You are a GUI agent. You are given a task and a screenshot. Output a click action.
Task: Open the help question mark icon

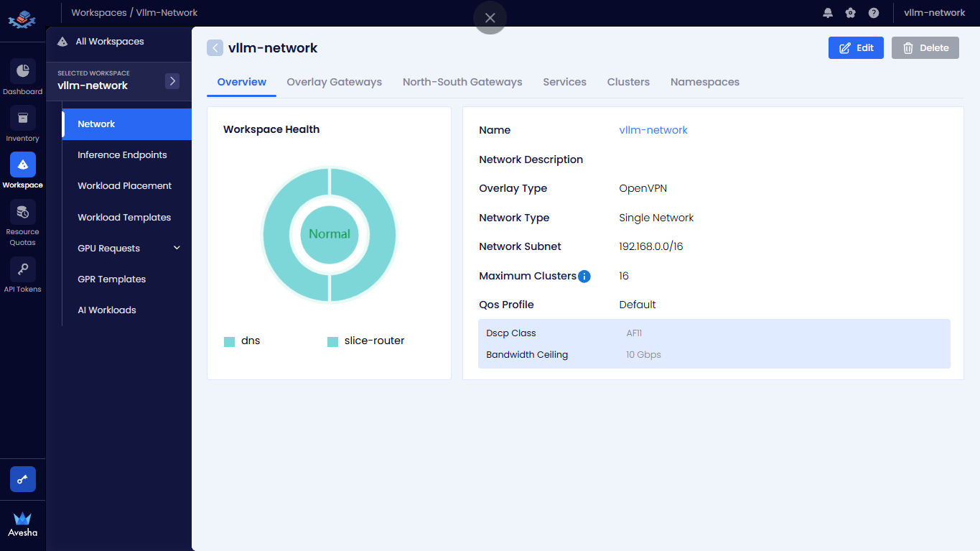pyautogui.click(x=873, y=13)
